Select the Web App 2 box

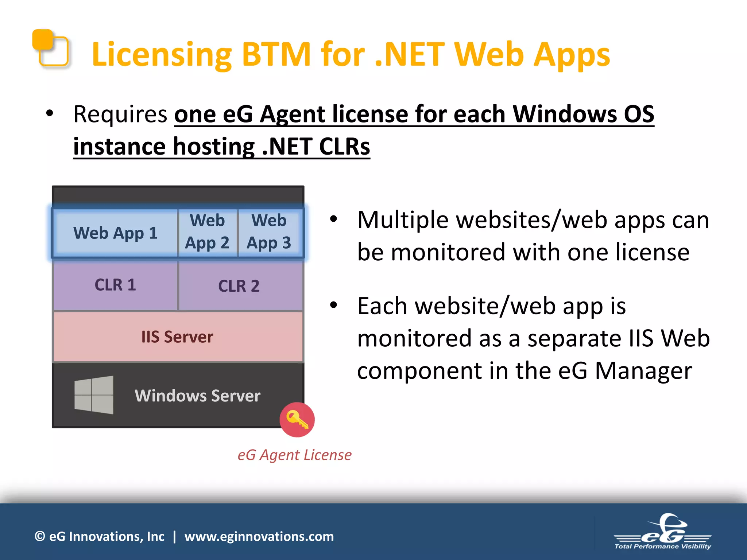tap(207, 232)
